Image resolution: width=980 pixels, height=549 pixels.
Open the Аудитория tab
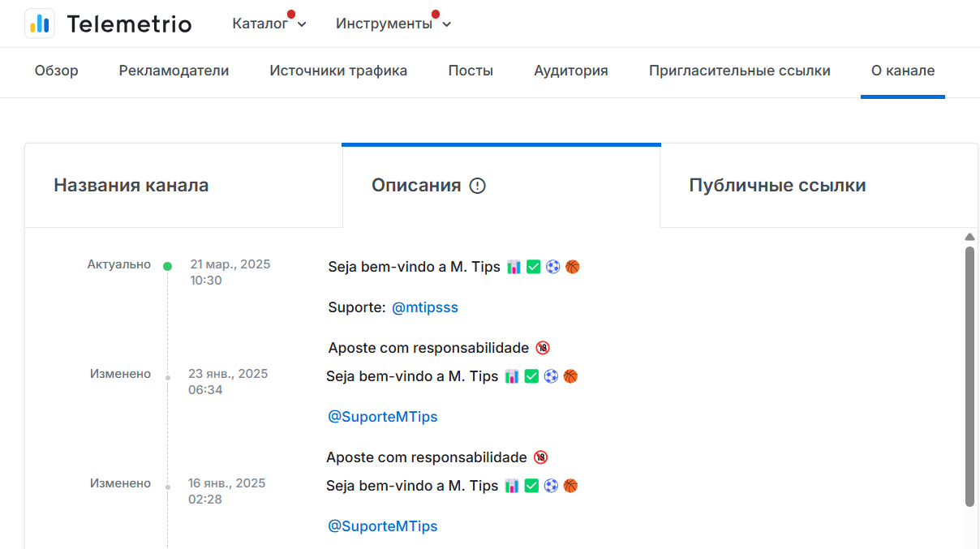pyautogui.click(x=570, y=71)
